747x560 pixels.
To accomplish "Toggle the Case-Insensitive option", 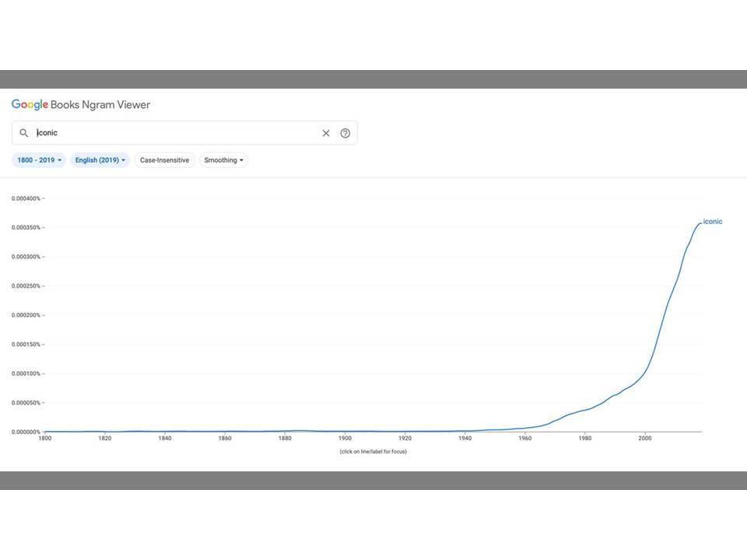I will [164, 160].
